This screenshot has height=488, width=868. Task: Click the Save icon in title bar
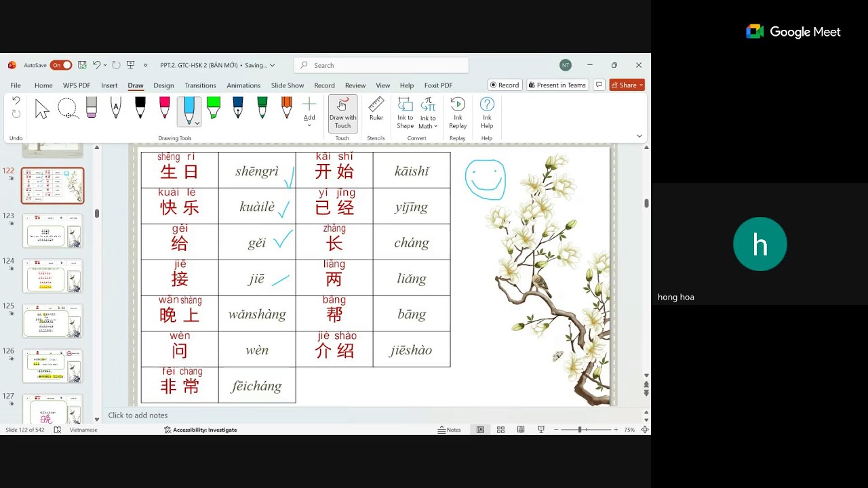pyautogui.click(x=82, y=65)
